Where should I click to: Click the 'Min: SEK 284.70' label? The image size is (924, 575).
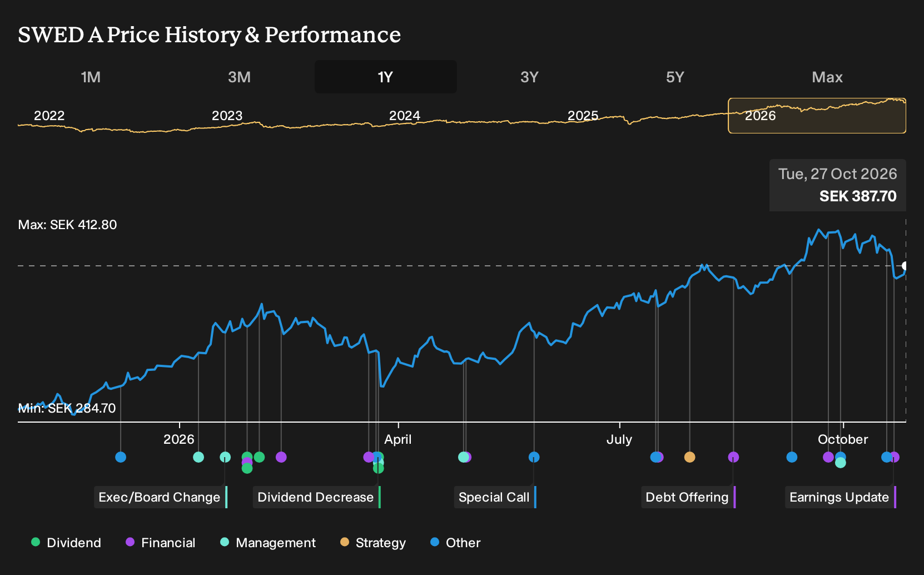pos(67,408)
